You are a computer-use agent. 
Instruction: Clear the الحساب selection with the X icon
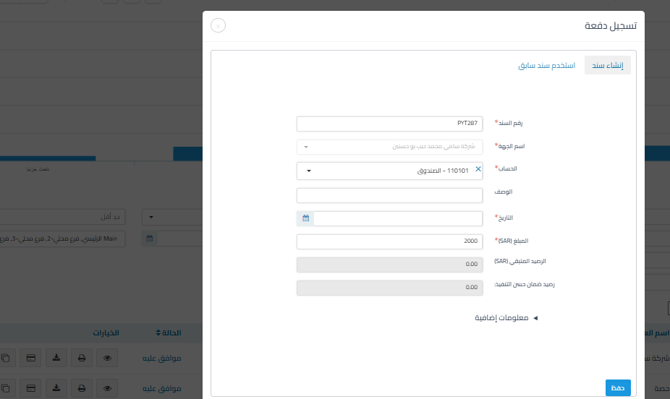478,169
